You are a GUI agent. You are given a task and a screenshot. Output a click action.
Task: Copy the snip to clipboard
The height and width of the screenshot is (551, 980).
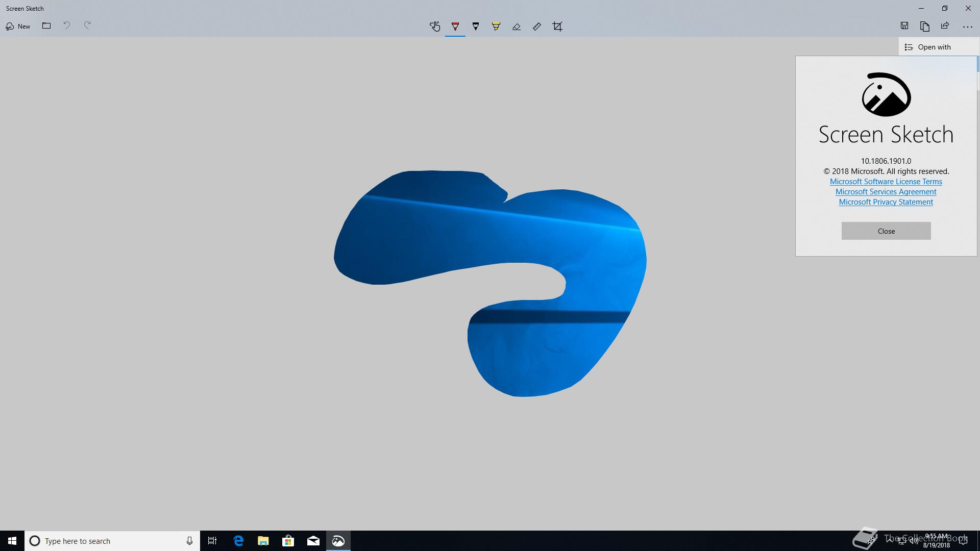(925, 26)
